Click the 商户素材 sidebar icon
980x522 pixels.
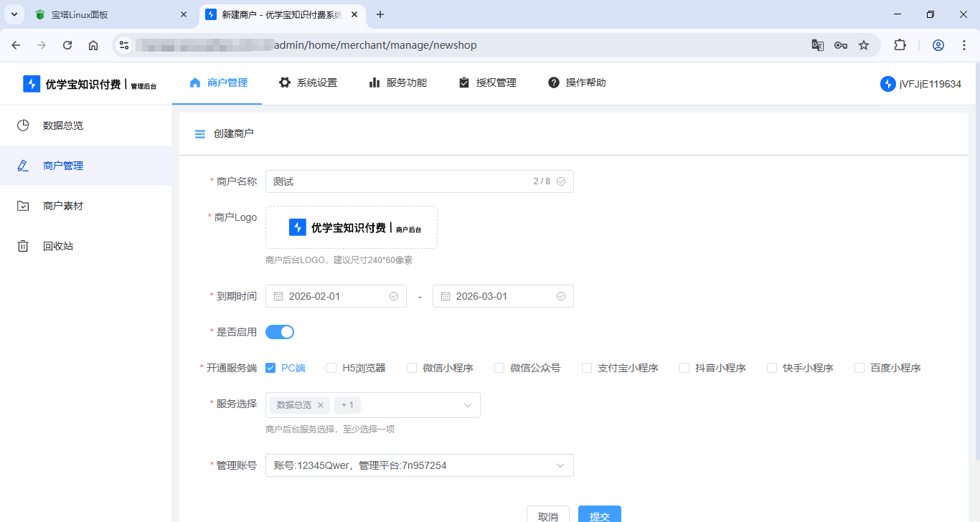(x=22, y=206)
